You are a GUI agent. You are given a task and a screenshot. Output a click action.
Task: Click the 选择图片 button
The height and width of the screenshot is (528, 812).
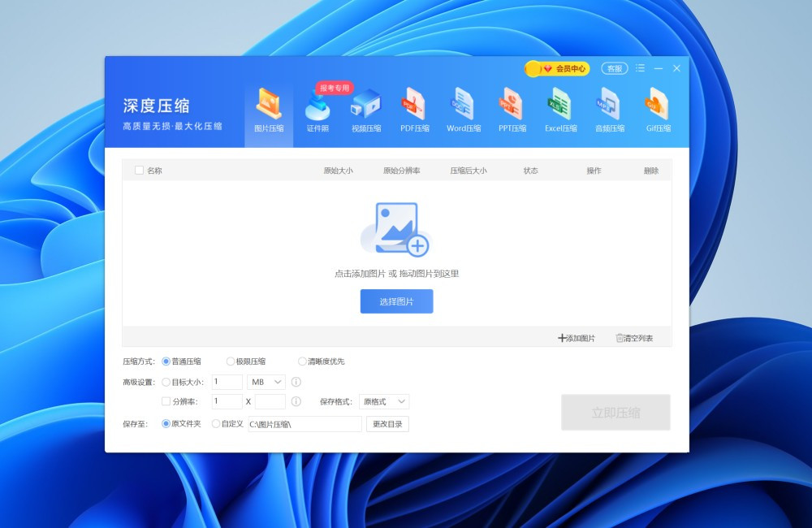(x=396, y=301)
